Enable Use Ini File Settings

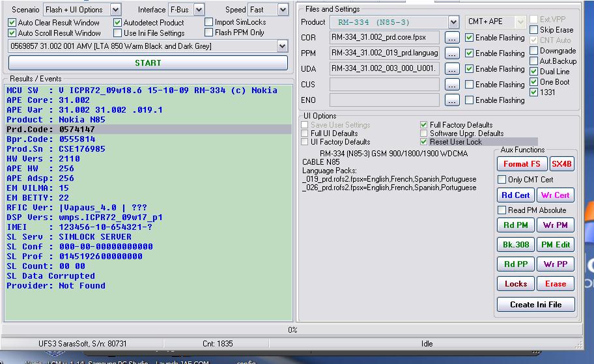click(117, 33)
